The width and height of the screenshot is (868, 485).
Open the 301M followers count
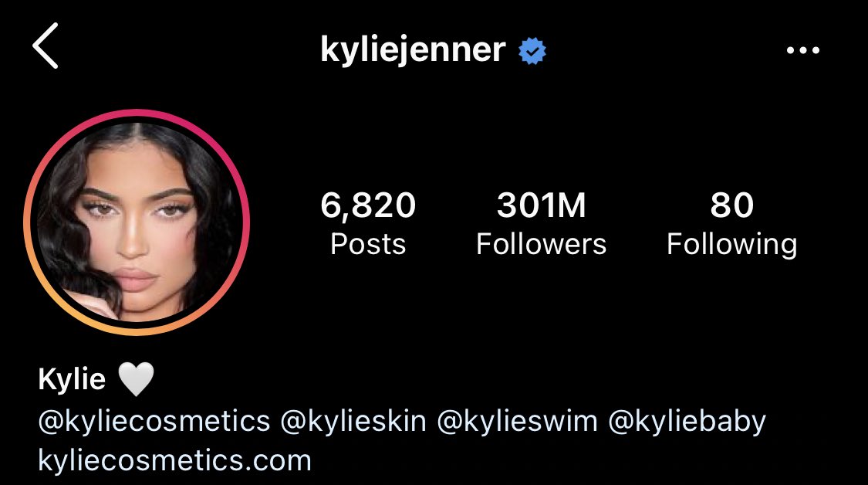click(541, 205)
